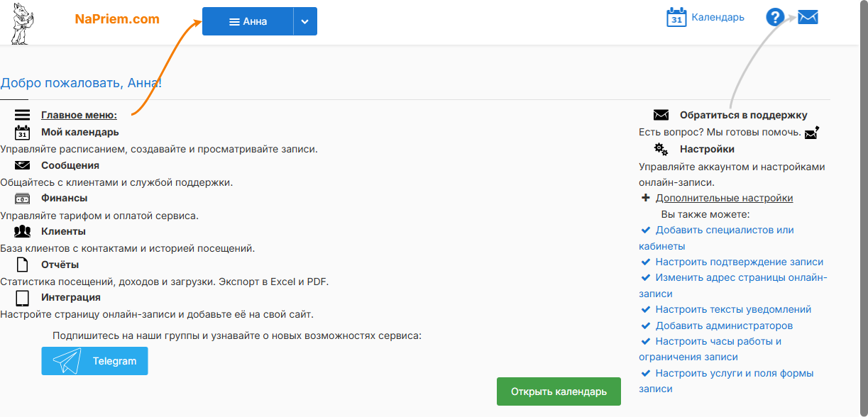
Task: Click the gears icon next to Настройки
Action: 661,149
